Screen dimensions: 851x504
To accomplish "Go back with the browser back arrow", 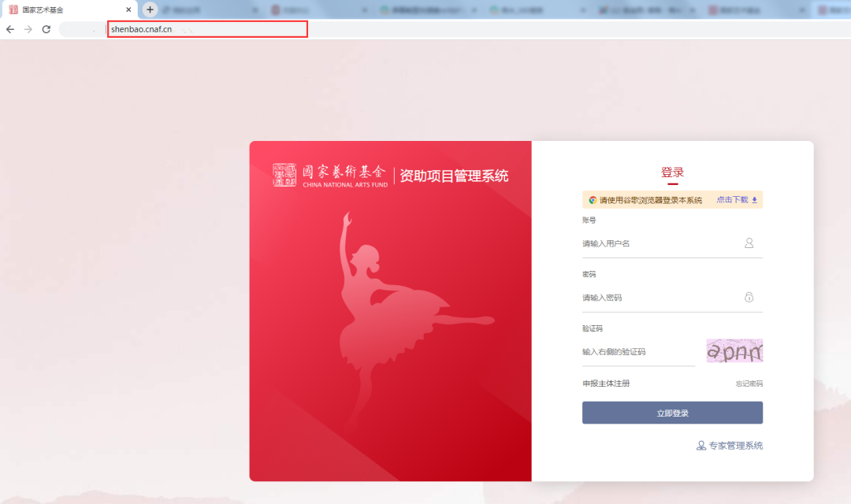I will tap(10, 29).
